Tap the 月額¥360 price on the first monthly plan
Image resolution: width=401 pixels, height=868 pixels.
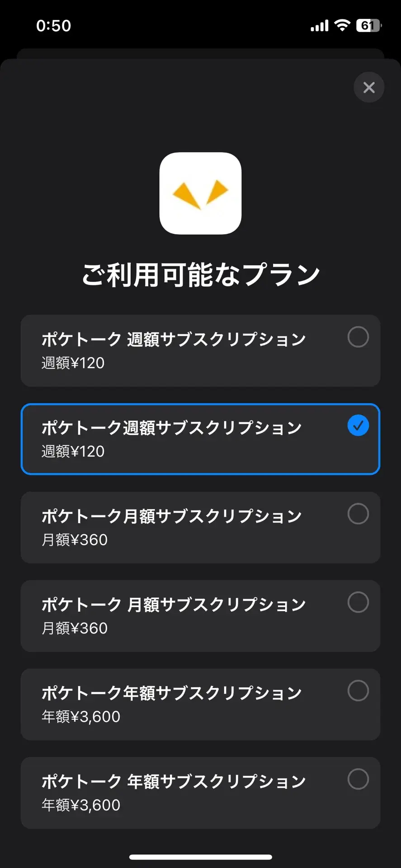(75, 540)
